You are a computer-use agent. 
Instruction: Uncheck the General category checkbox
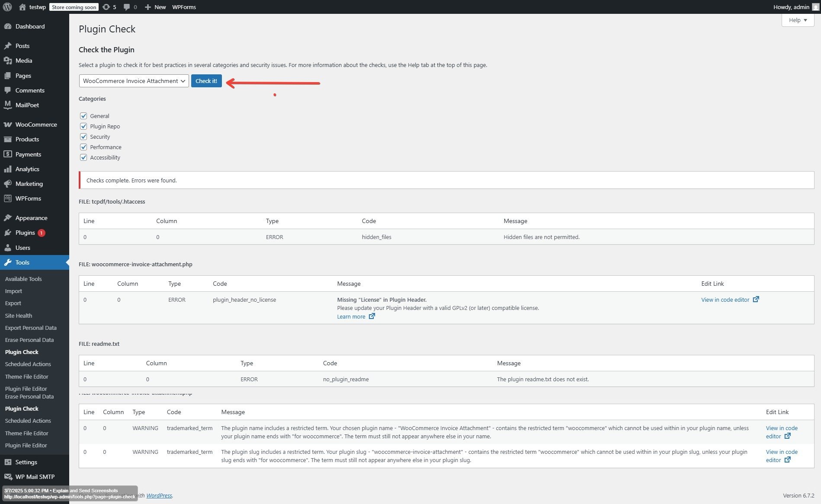(83, 116)
